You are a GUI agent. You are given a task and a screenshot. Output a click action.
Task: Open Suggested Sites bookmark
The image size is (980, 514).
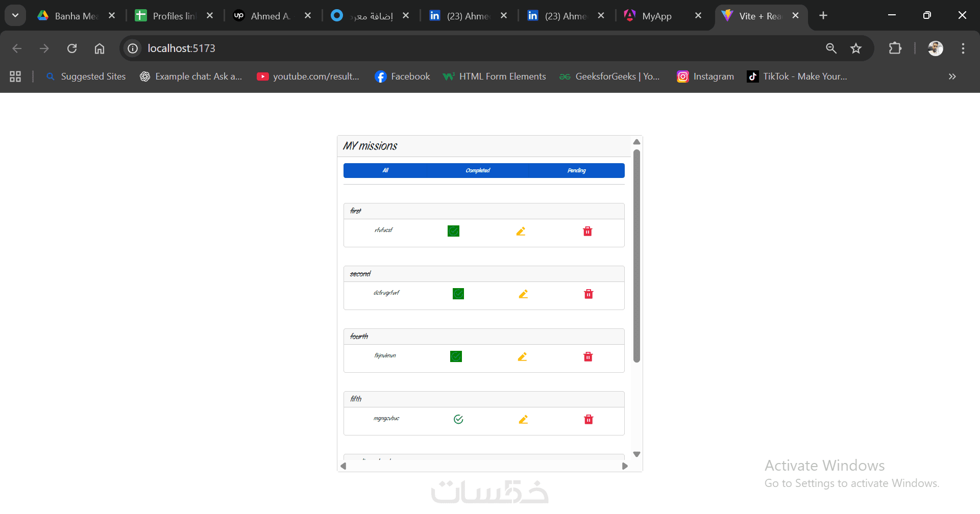(86, 76)
